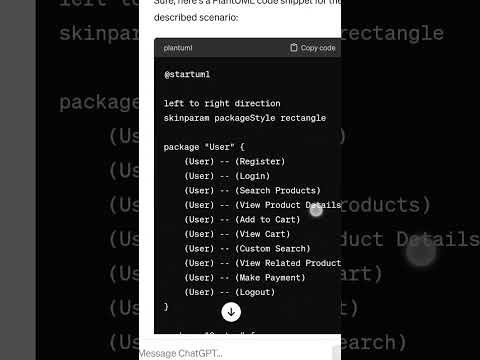Click the package "User" { line
Viewport: 480px width, 360px height.
coord(204,147)
